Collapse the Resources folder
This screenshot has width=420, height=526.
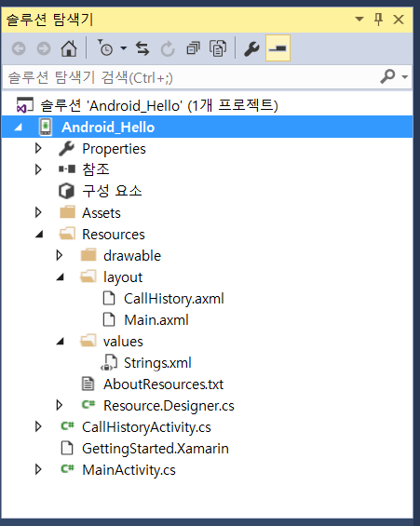39,235
